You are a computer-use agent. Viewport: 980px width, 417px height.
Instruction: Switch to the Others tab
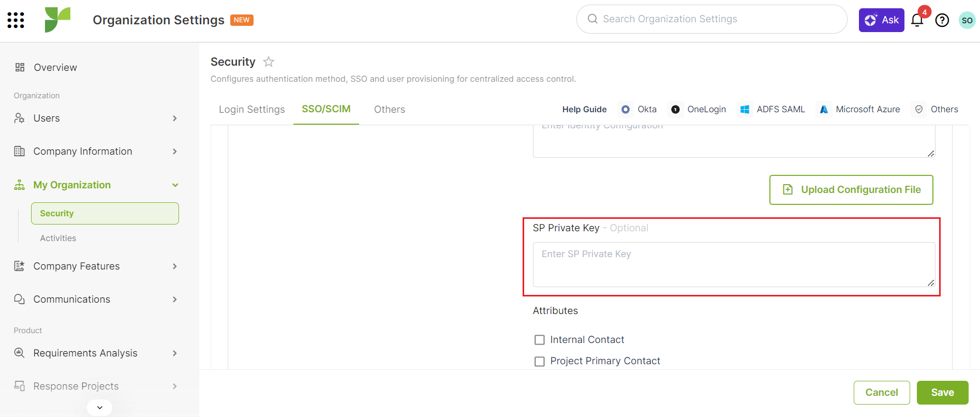pos(390,109)
